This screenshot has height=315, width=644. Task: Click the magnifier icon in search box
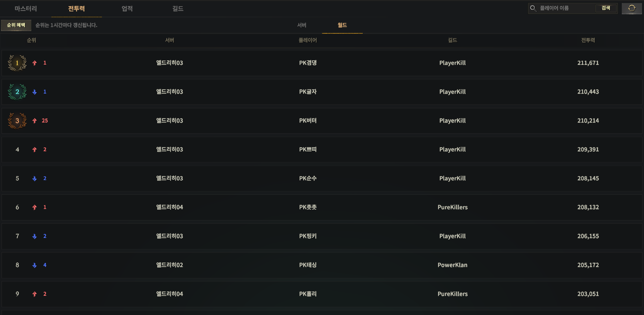(x=533, y=8)
